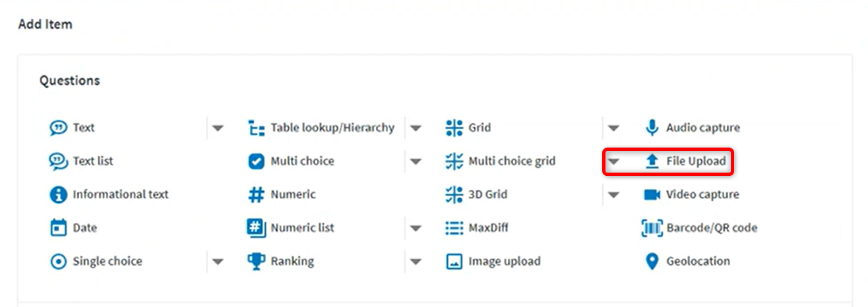Viewport: 868px width, 307px height.
Task: Select the Audio capture microphone icon
Action: coord(652,128)
